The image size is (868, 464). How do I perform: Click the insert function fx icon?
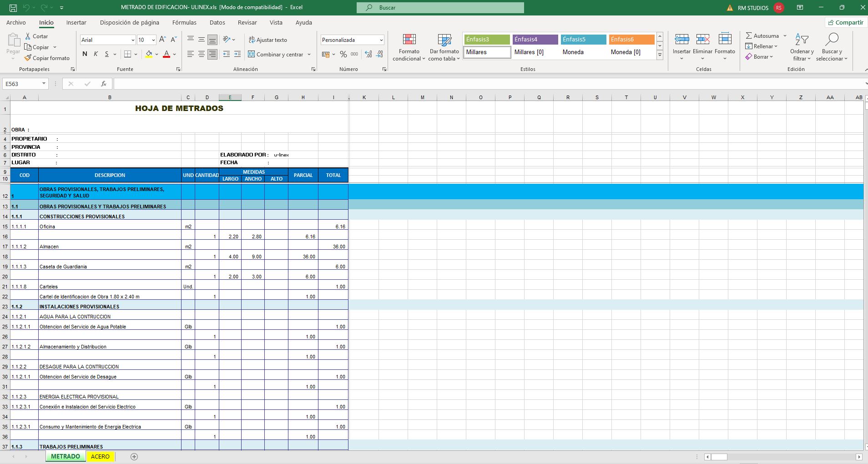pyautogui.click(x=104, y=84)
